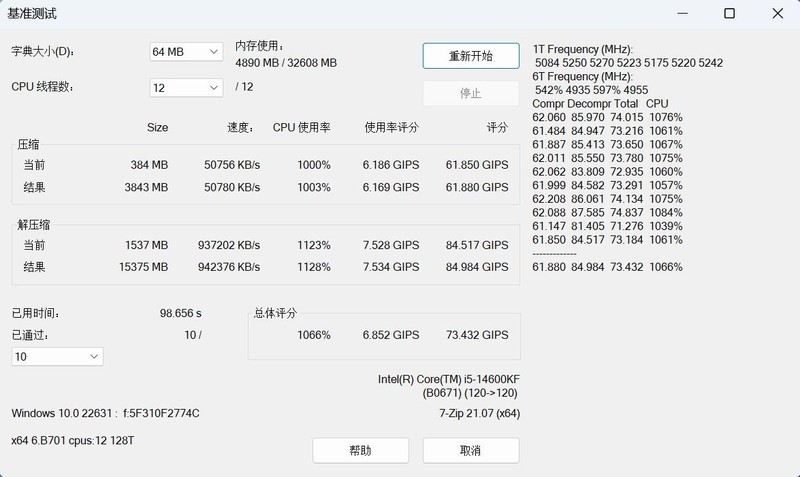Maximize the 基准测试 window

click(730, 13)
